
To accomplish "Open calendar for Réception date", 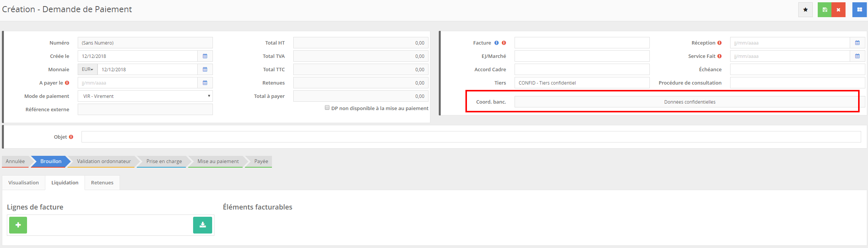I will [x=857, y=43].
